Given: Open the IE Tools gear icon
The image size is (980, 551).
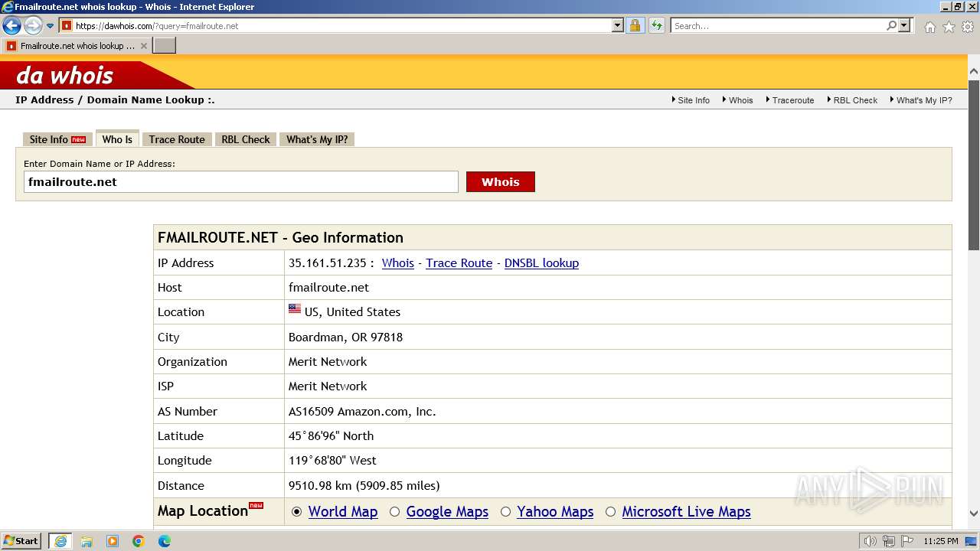Looking at the screenshot, I should click(967, 27).
